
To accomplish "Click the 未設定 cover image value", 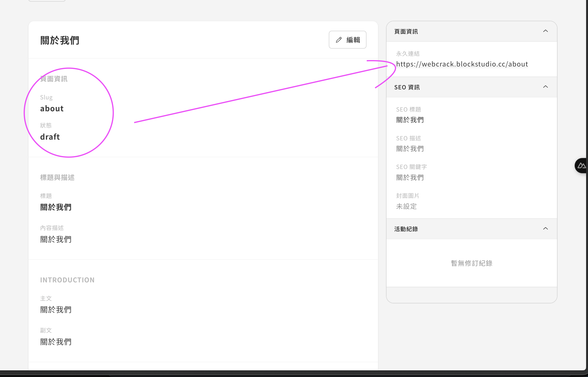I will pyautogui.click(x=406, y=206).
